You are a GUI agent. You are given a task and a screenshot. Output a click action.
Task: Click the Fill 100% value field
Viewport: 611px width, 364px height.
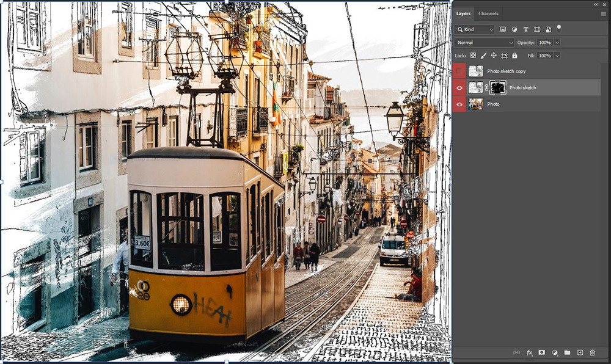coord(545,56)
